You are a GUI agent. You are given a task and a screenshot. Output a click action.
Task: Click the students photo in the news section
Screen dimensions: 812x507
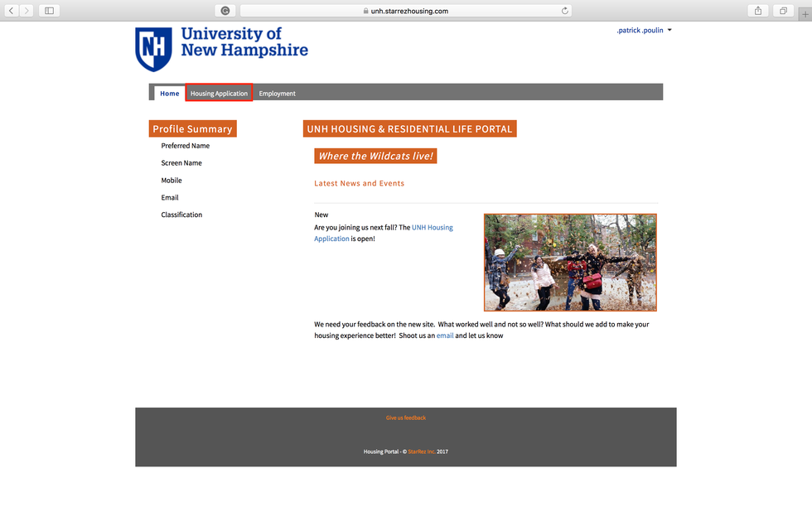point(570,262)
